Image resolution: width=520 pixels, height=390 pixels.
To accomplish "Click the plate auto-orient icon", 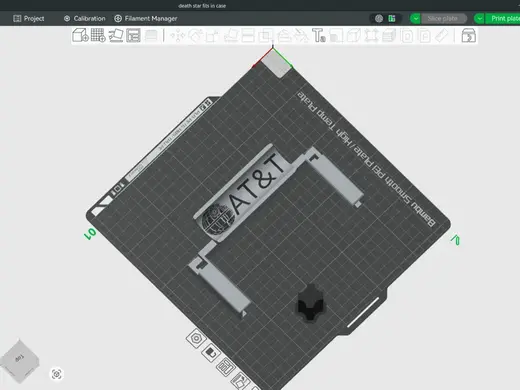I will [x=240, y=381].
